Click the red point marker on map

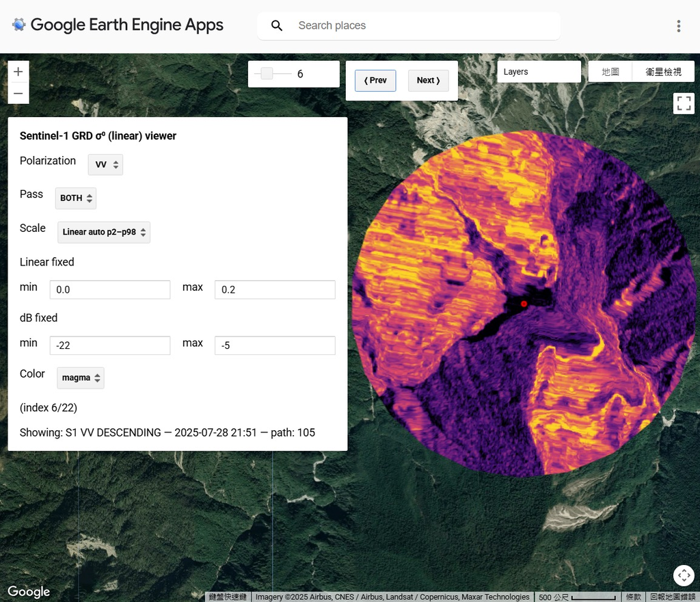(524, 304)
